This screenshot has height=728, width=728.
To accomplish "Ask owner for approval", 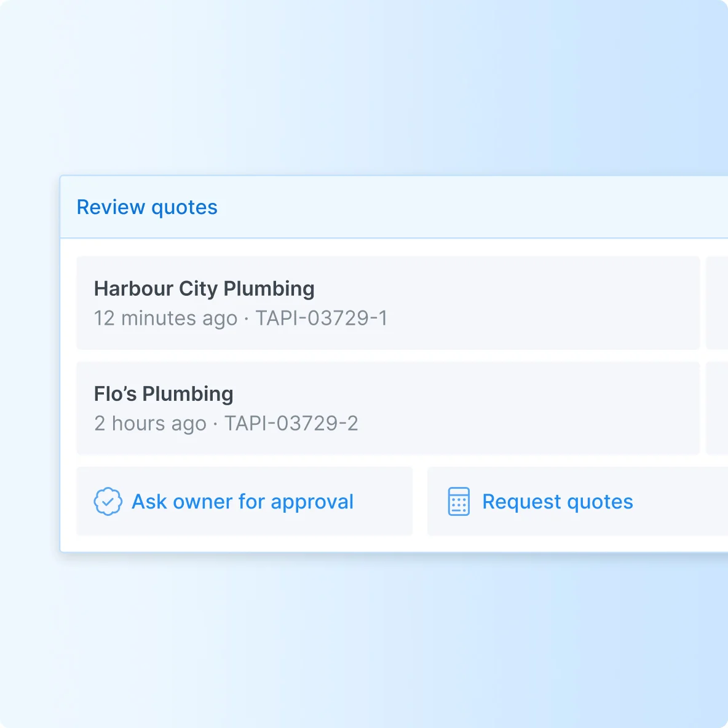I will 245,502.
